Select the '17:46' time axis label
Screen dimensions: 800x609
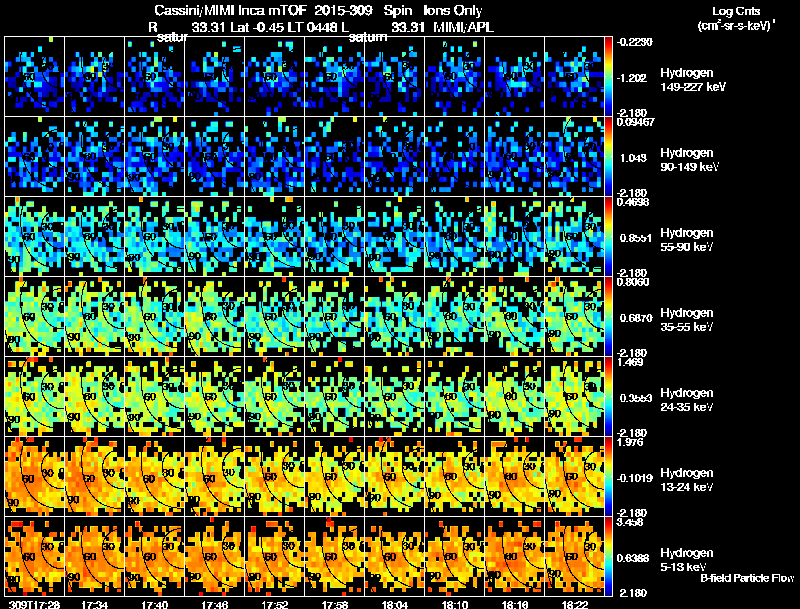tap(215, 604)
